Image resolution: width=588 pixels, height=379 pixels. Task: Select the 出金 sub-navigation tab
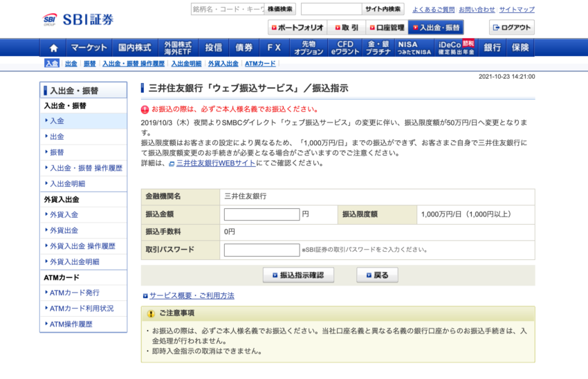(x=71, y=64)
